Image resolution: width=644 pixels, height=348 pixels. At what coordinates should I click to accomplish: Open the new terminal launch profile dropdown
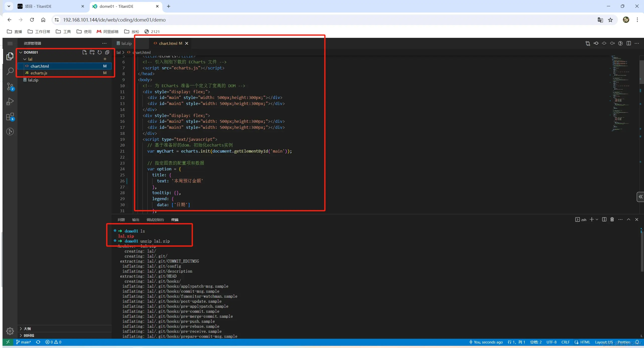(x=597, y=219)
